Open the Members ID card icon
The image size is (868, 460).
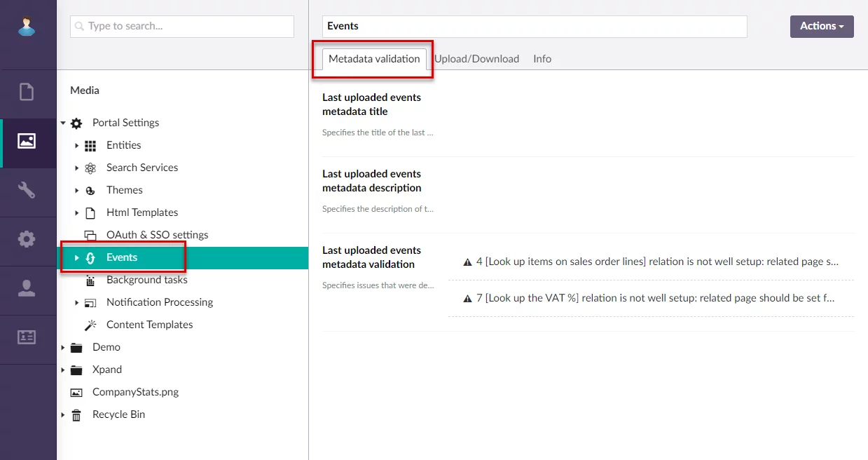[x=27, y=337]
